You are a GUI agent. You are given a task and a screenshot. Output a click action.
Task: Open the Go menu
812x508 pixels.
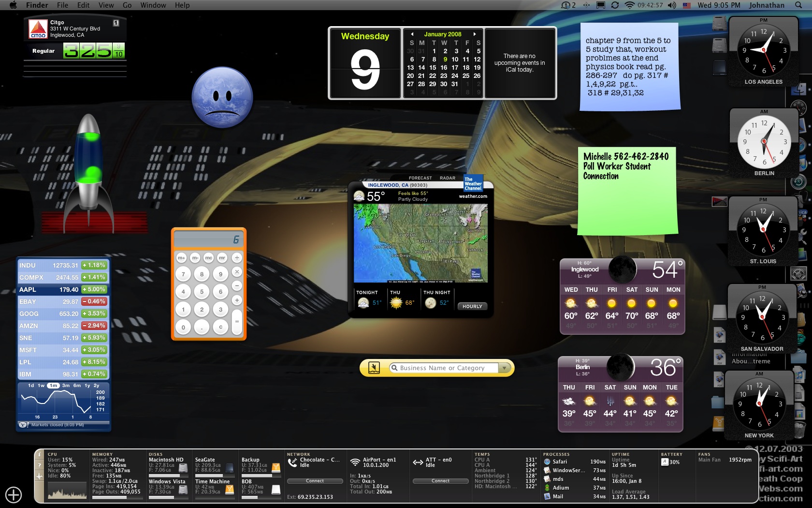(127, 5)
